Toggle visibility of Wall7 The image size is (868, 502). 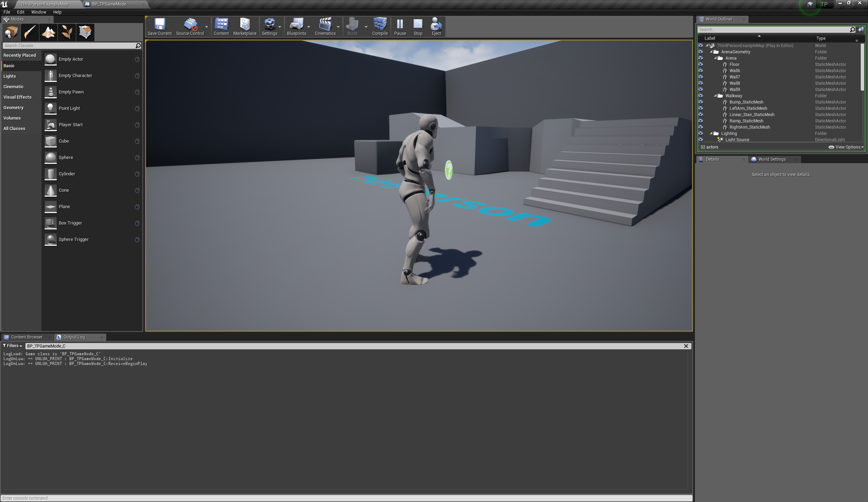tap(700, 77)
